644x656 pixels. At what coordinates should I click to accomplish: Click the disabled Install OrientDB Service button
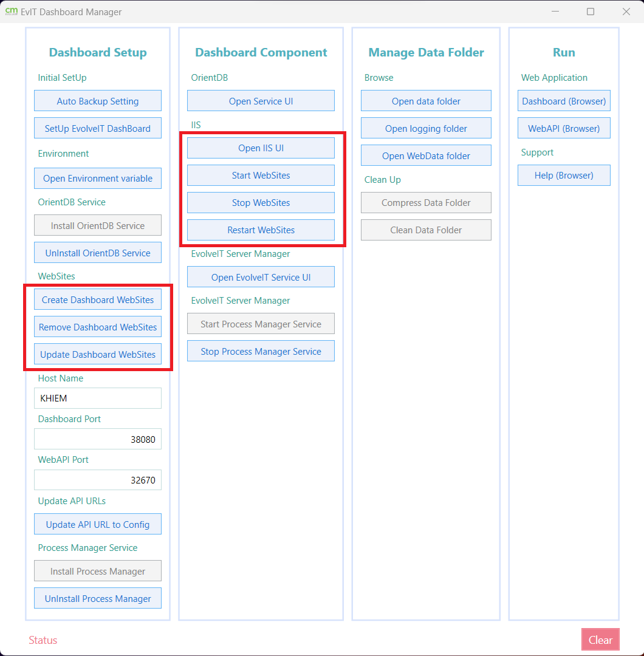pos(97,225)
